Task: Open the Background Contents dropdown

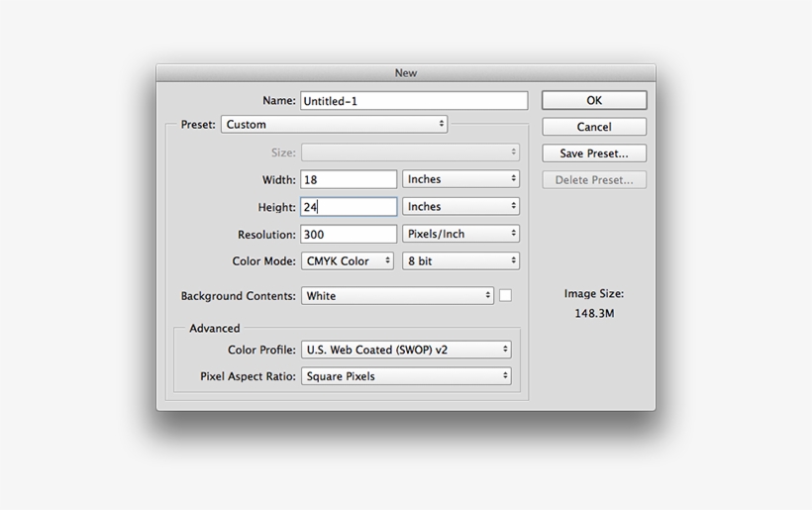Action: (397, 296)
